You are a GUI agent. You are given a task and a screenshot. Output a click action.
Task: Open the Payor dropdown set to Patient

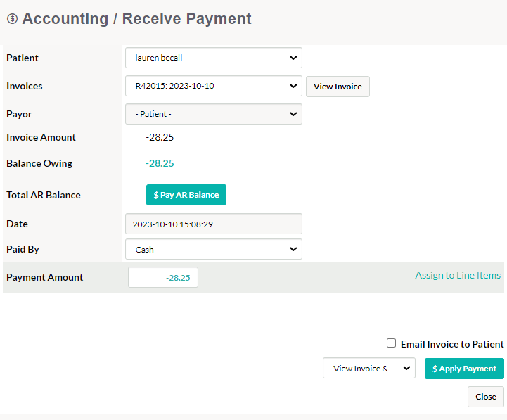[214, 114]
